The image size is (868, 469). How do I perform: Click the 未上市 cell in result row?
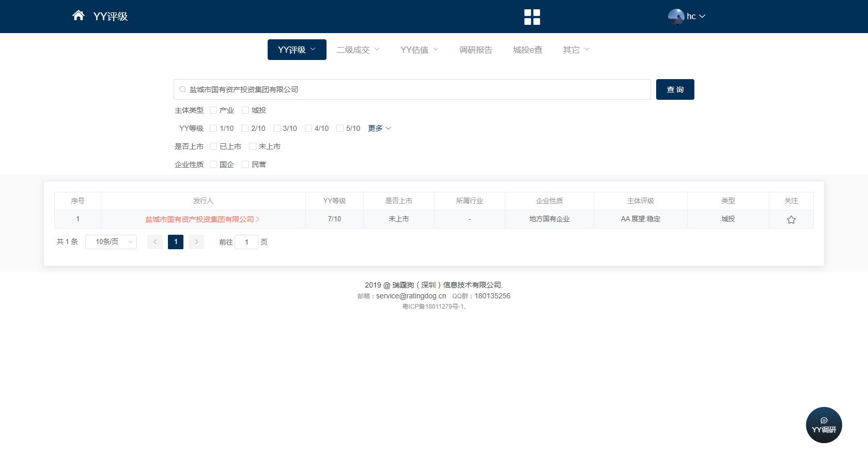pos(398,219)
